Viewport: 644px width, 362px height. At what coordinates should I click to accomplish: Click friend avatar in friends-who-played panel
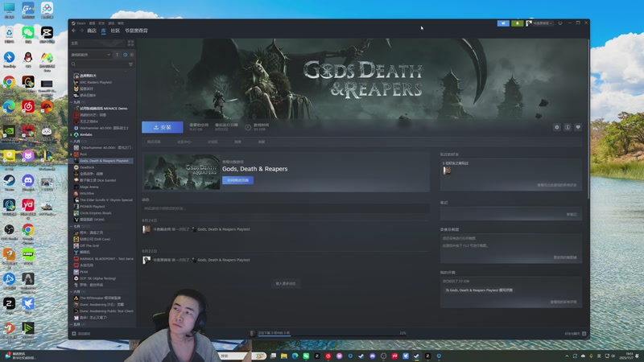click(x=447, y=171)
